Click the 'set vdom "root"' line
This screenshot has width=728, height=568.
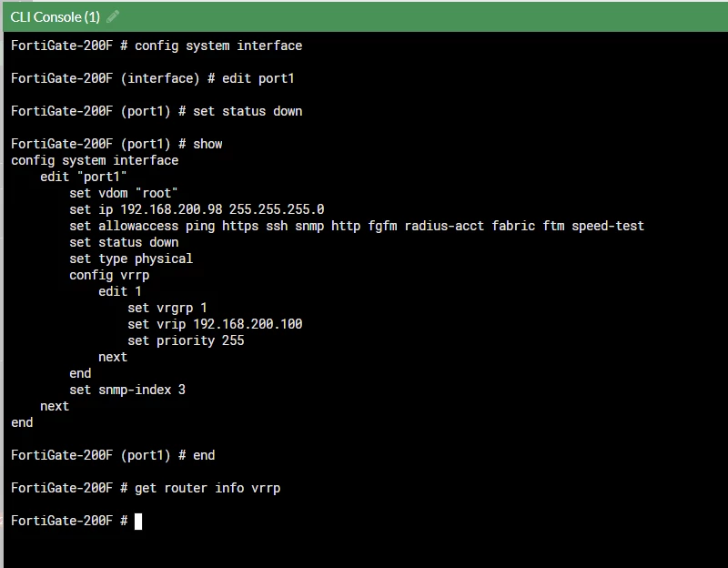[x=124, y=193]
